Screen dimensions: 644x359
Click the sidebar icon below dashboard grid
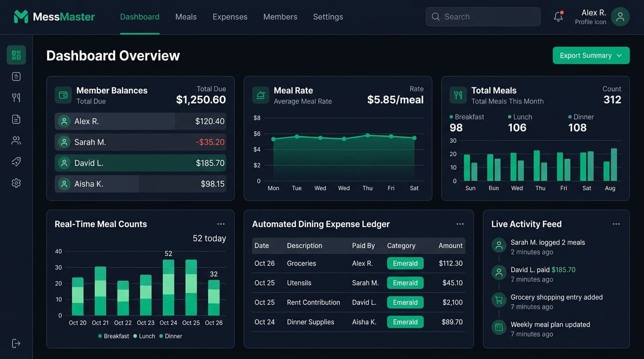pyautogui.click(x=16, y=77)
